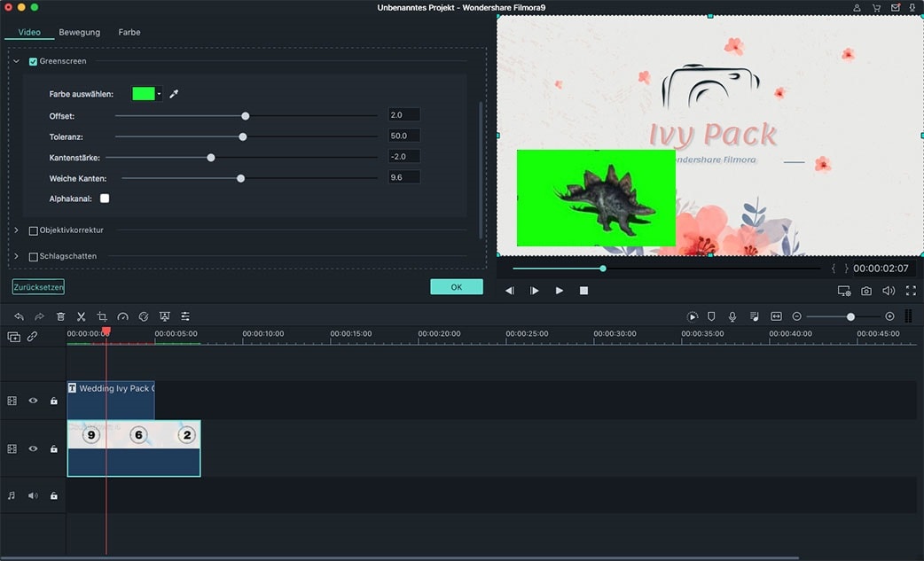Click the OK button
Screen dimensions: 924x561
tap(457, 286)
